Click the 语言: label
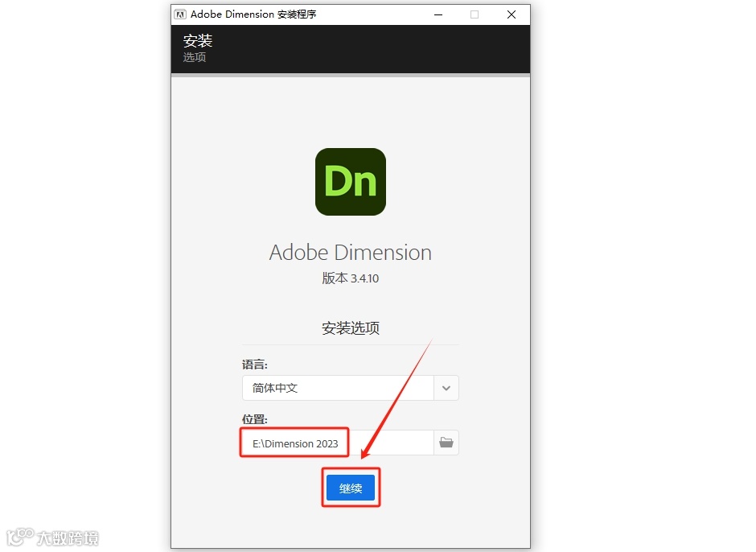Screen dimensions: 756x552 click(255, 365)
